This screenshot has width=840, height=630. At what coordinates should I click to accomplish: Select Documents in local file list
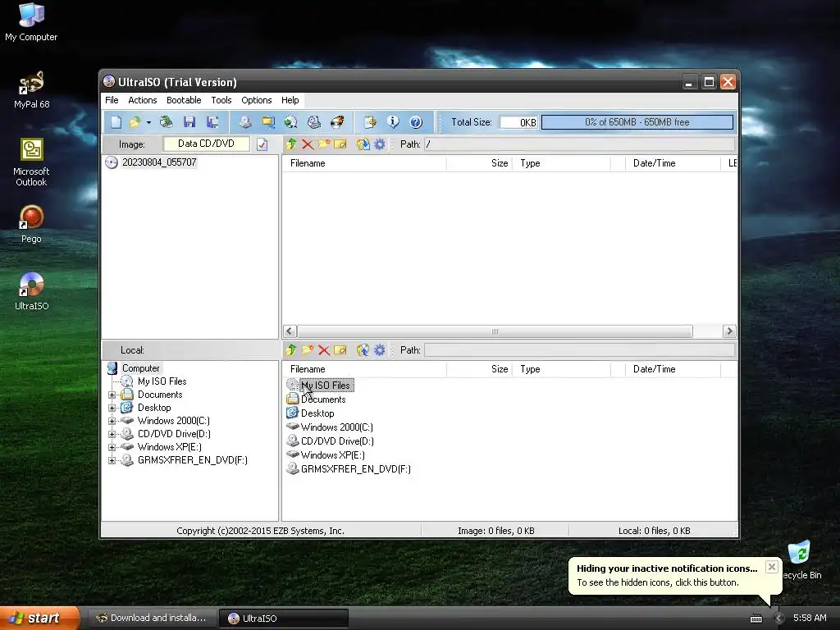click(x=323, y=399)
